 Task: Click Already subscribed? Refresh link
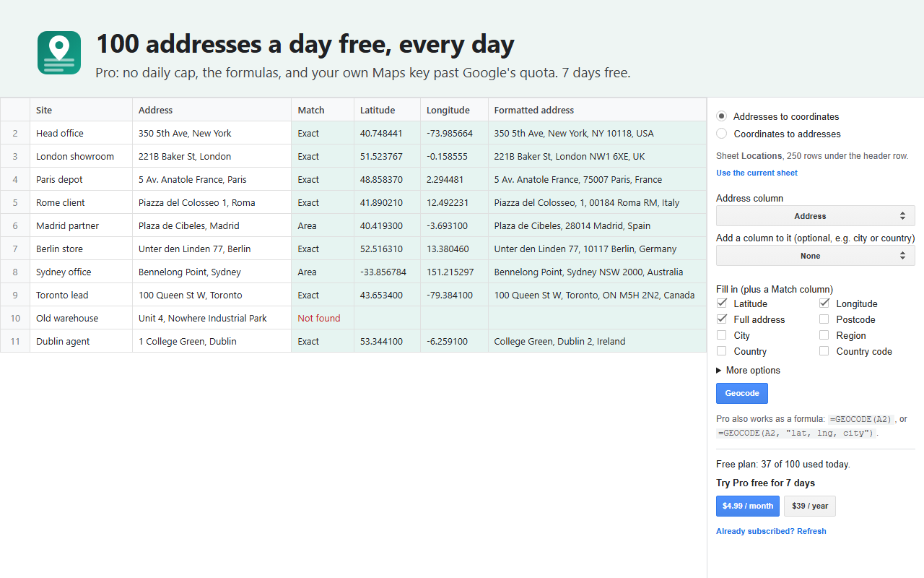tap(771, 531)
